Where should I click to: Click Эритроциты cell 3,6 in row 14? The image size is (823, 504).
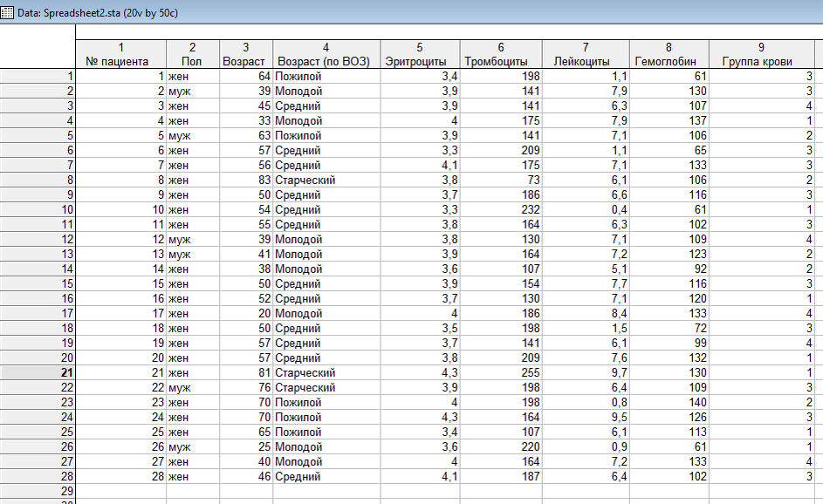coord(420,269)
